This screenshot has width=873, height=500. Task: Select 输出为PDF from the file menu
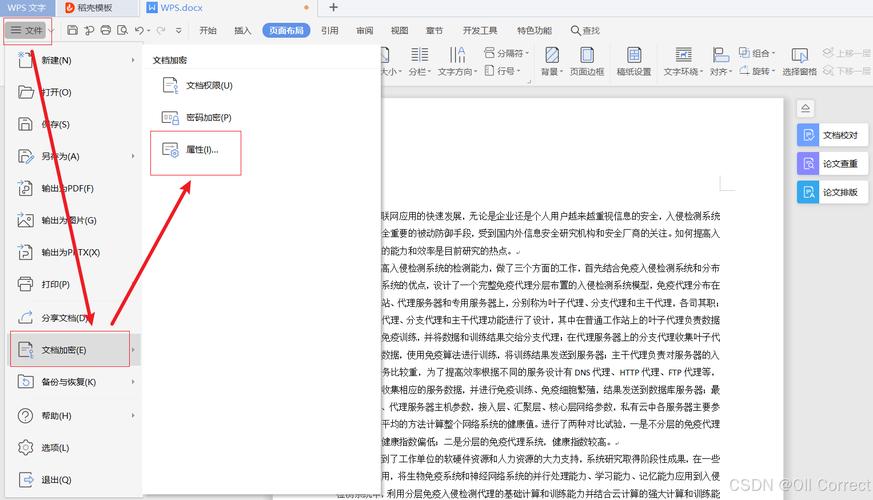(x=68, y=188)
